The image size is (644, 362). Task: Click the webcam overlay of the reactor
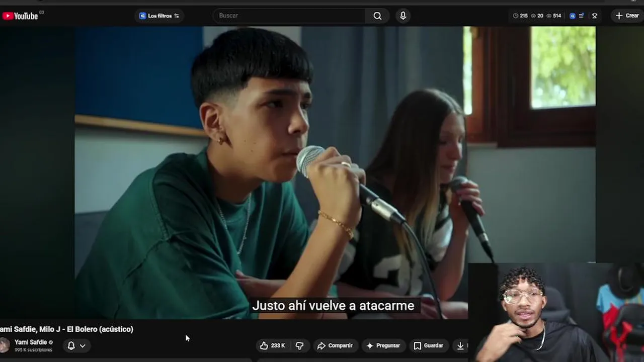[556, 312]
